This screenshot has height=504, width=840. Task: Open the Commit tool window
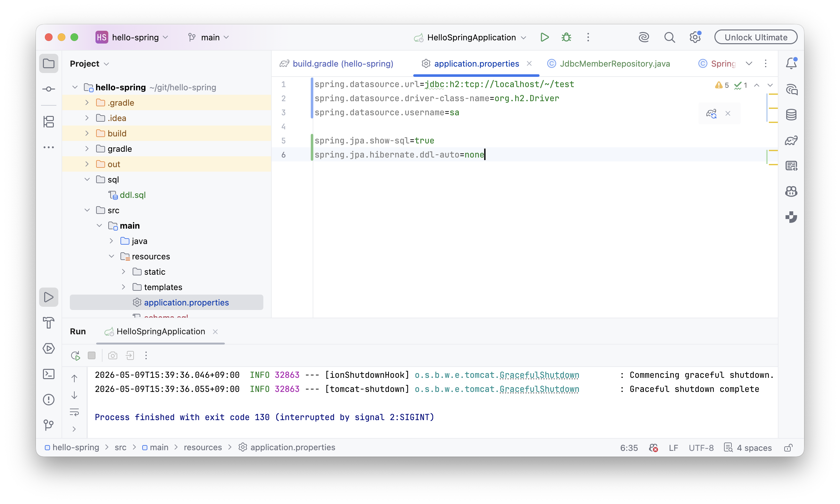pyautogui.click(x=49, y=89)
